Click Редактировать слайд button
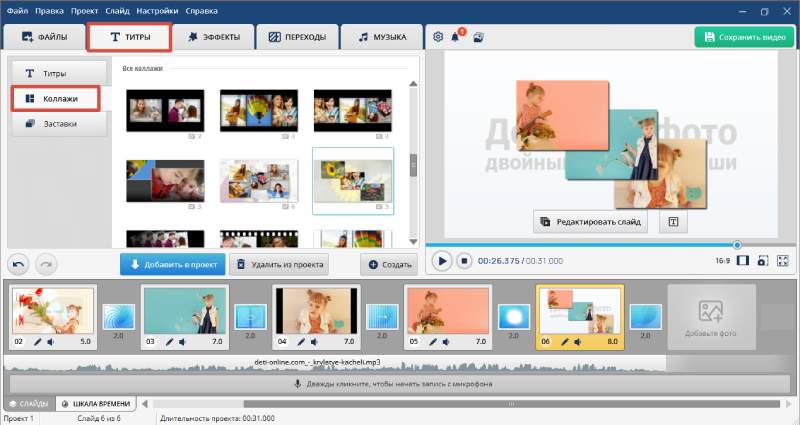Screen dimensions: 800x425 tap(590, 222)
